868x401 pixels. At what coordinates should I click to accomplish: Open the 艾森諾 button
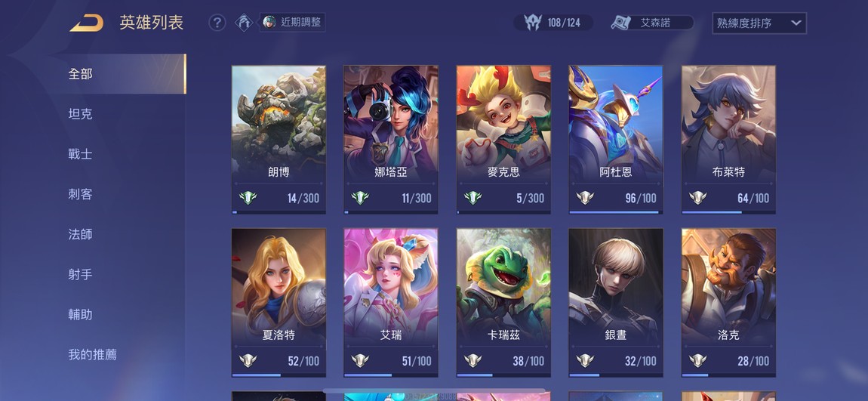(x=652, y=23)
